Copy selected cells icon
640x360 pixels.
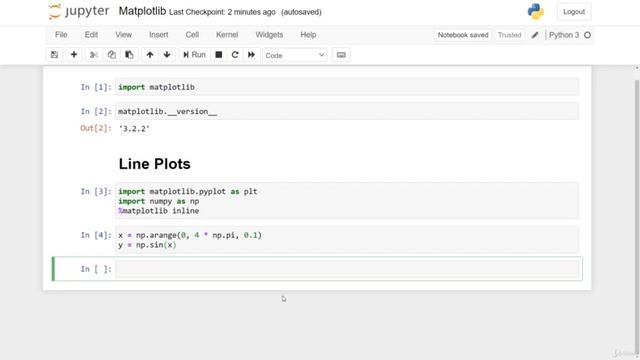111,55
